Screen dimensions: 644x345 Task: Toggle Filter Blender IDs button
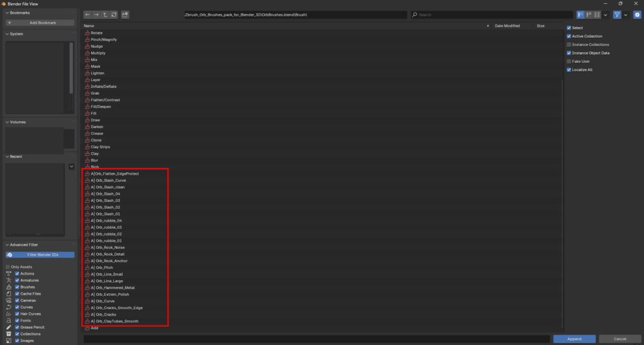(40, 255)
